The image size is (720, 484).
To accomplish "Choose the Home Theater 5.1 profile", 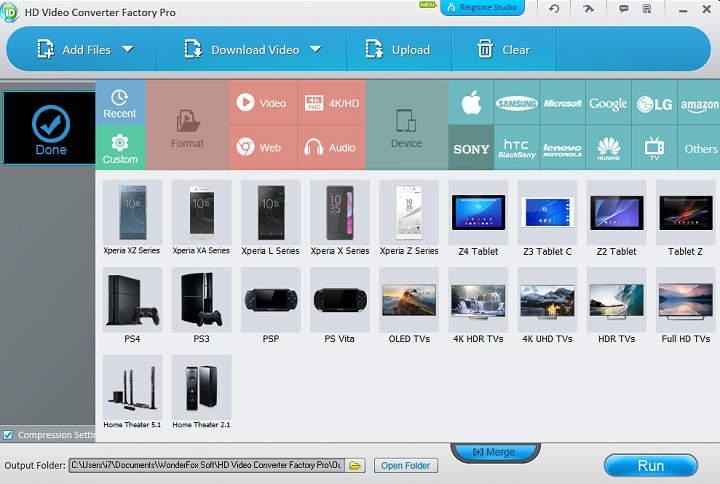I will 132,393.
